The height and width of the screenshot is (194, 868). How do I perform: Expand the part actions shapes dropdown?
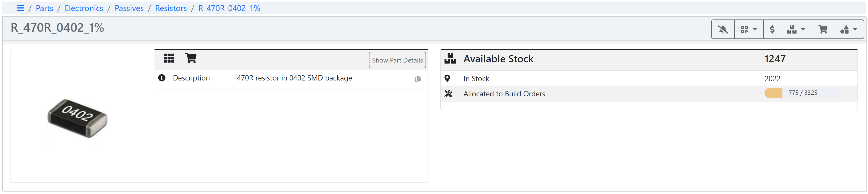click(848, 30)
